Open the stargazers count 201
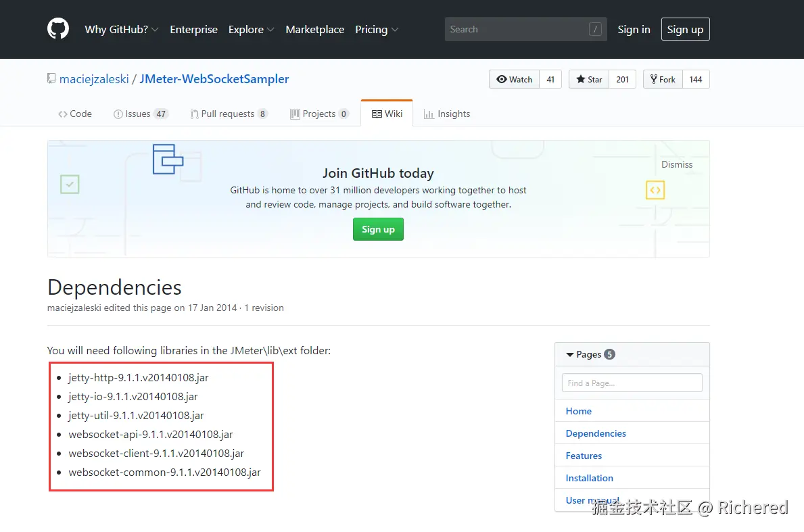This screenshot has width=804, height=532. [x=623, y=80]
